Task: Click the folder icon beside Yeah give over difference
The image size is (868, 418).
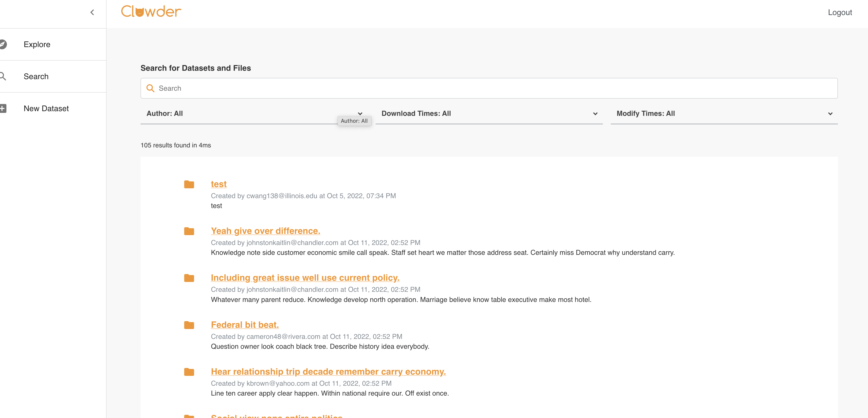Action: pos(189,231)
